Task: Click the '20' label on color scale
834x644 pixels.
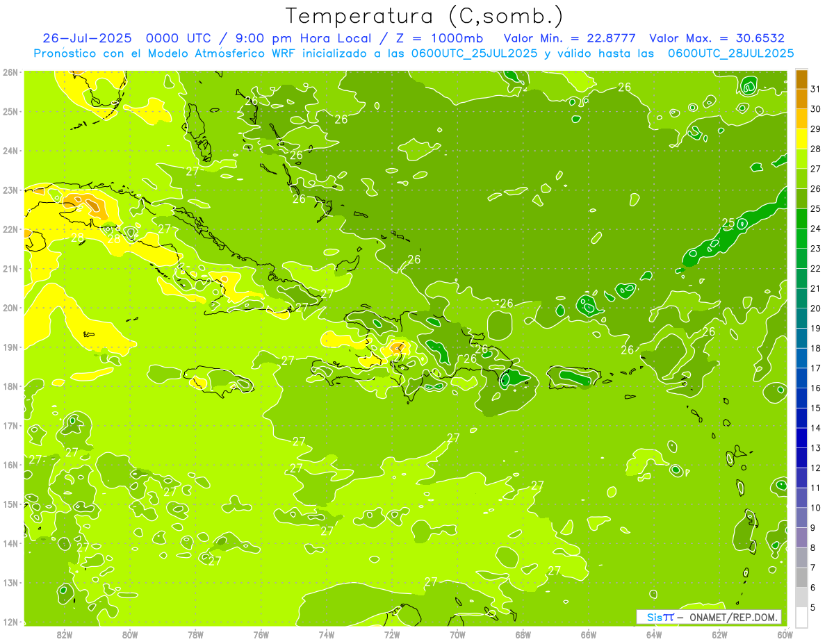Action: (816, 308)
